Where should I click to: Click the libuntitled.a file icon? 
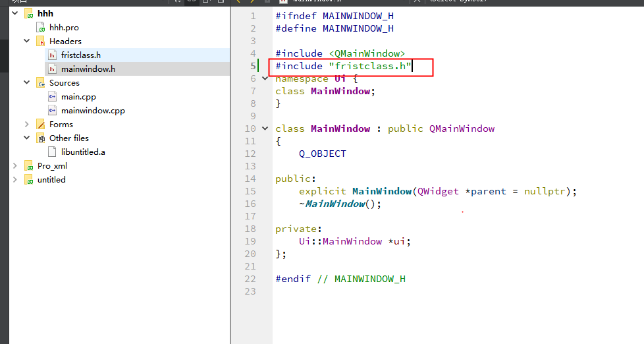pyautogui.click(x=52, y=152)
